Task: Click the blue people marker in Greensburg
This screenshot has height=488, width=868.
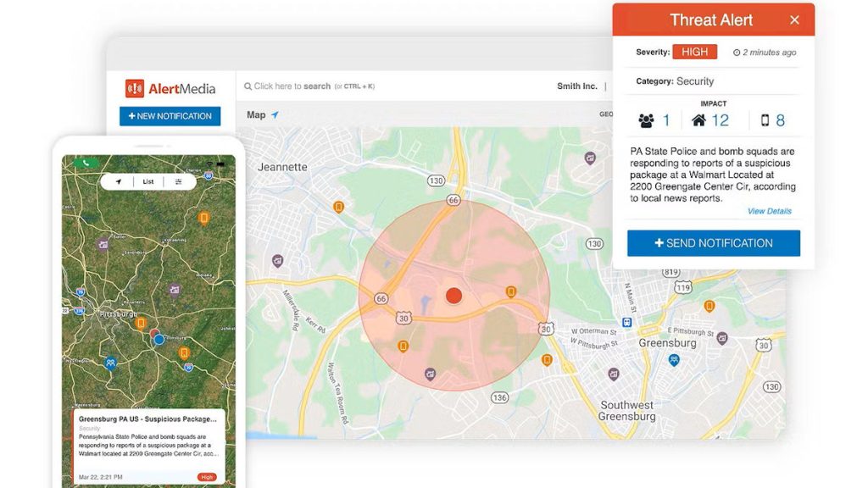Action: pos(674,360)
